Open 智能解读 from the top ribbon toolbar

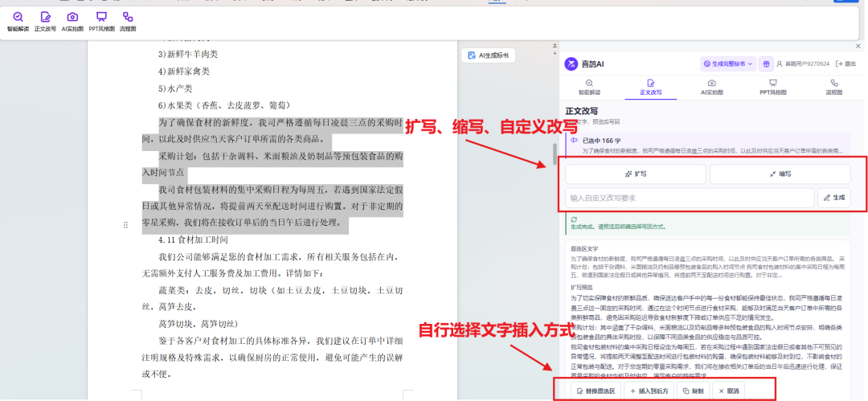coord(18,21)
